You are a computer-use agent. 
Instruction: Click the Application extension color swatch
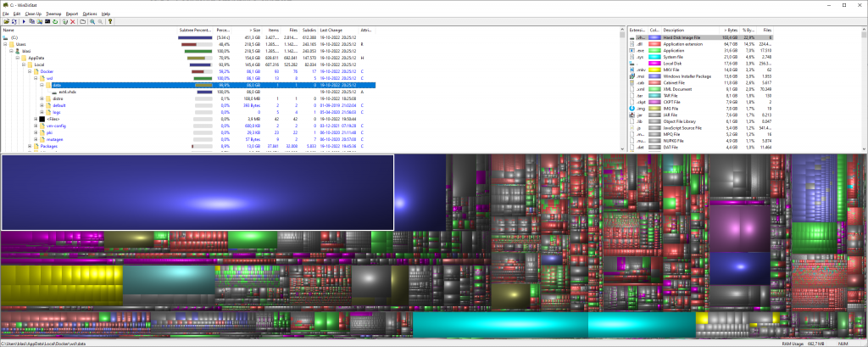[x=654, y=44]
